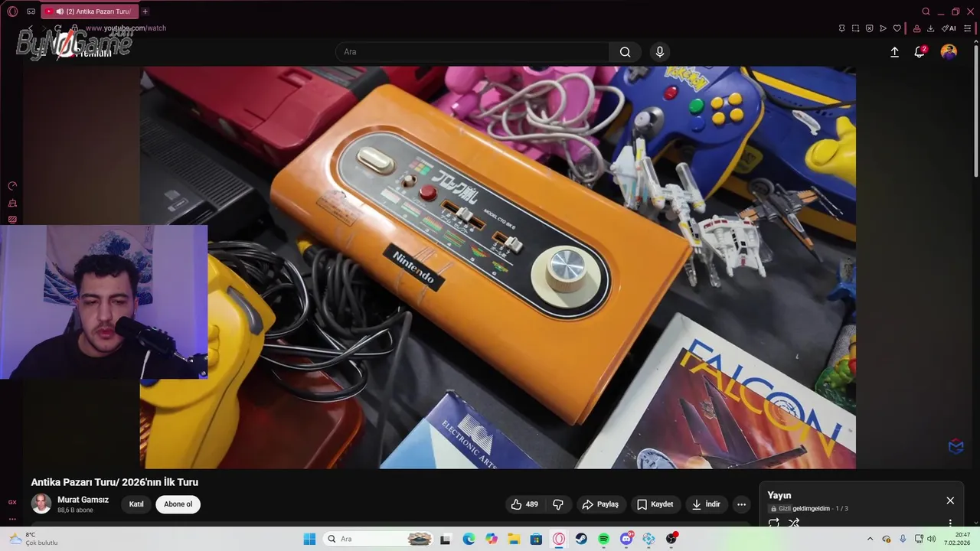Click the Abone ol subscribe button
Viewport: 980px width, 551px height.
pyautogui.click(x=178, y=504)
